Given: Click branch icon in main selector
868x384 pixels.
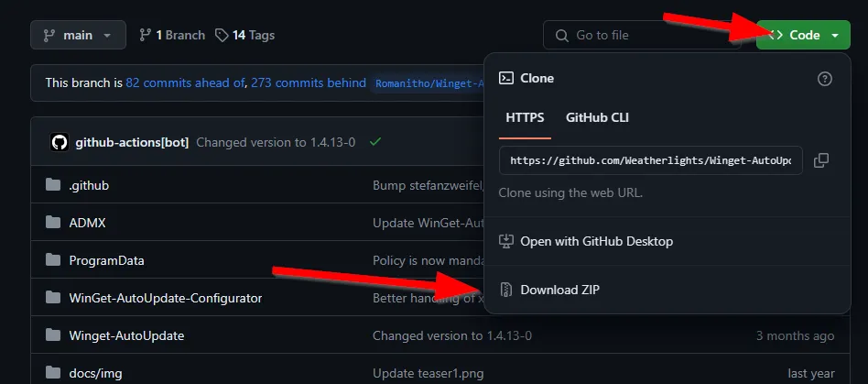Looking at the screenshot, I should (x=49, y=35).
